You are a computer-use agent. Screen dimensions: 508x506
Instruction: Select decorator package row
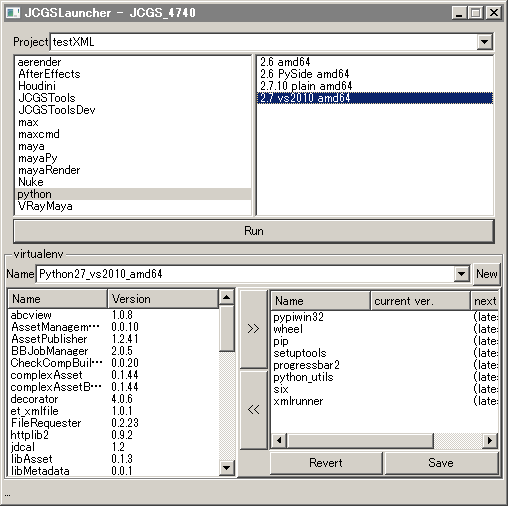[113, 399]
